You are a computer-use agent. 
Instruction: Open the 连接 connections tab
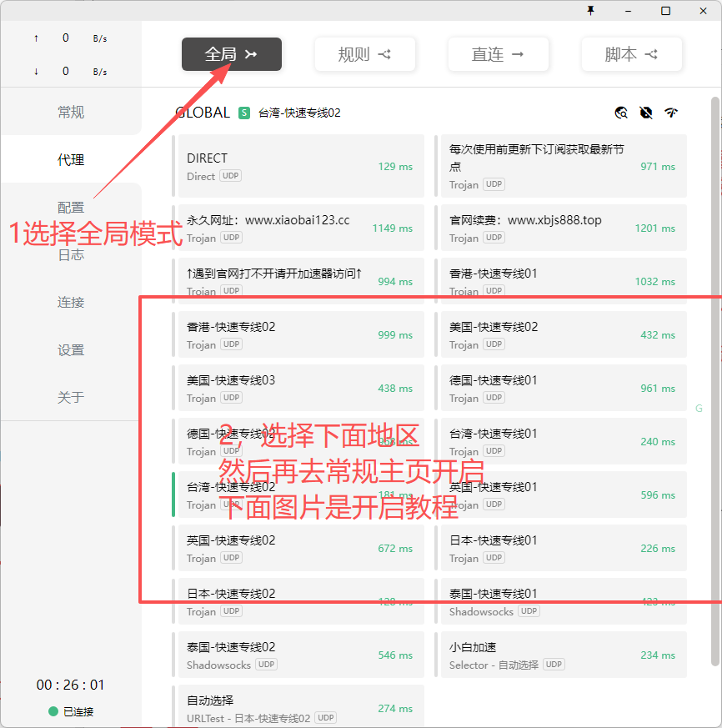[x=71, y=303]
